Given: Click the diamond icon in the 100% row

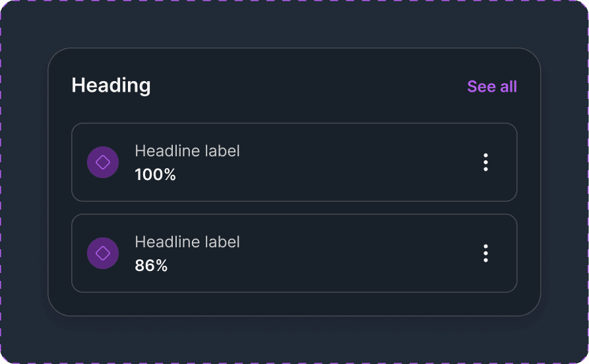Looking at the screenshot, I should (103, 162).
